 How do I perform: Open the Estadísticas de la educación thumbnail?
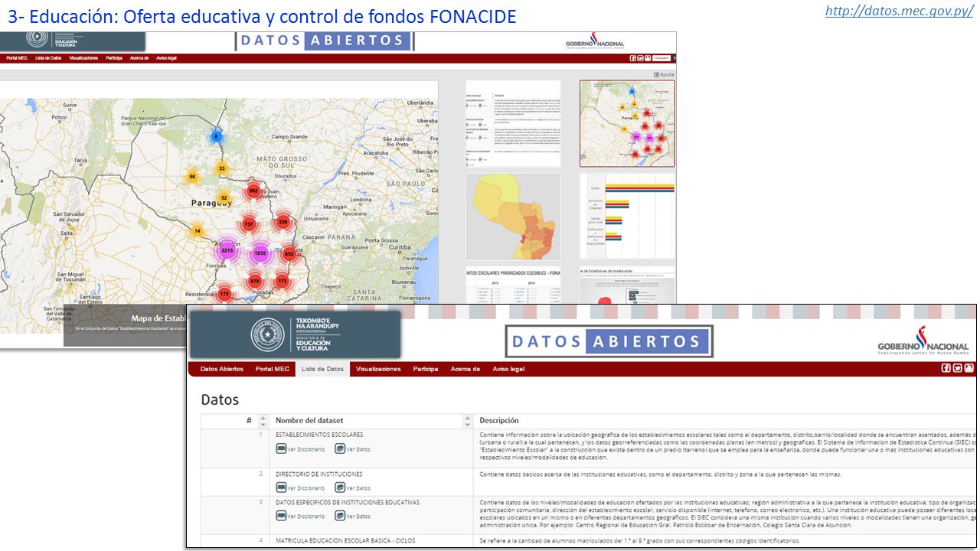[627, 285]
